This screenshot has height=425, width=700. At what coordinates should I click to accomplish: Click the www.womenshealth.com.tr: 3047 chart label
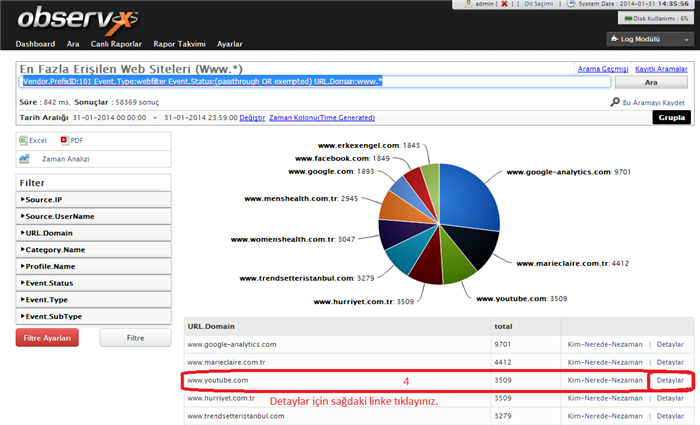coord(293,239)
